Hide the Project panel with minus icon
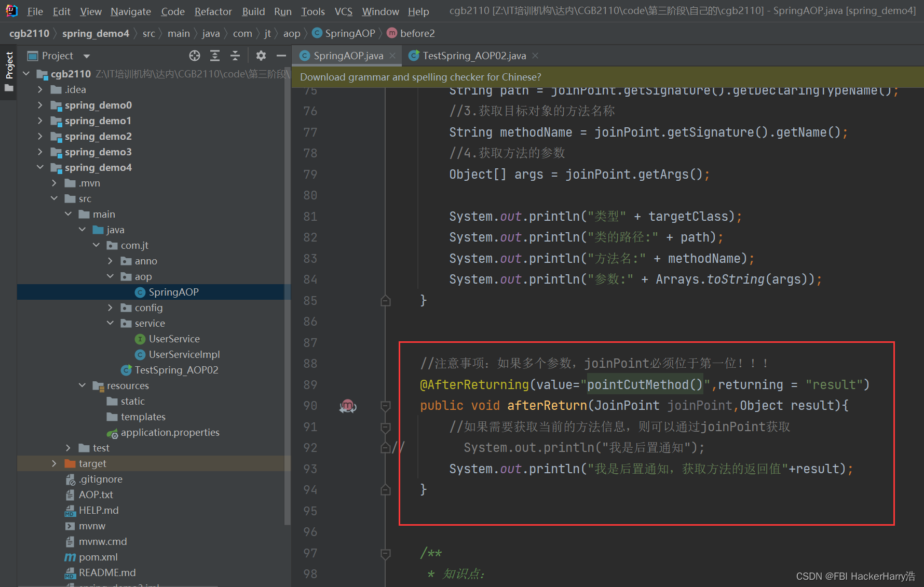The width and height of the screenshot is (924, 587). [281, 56]
